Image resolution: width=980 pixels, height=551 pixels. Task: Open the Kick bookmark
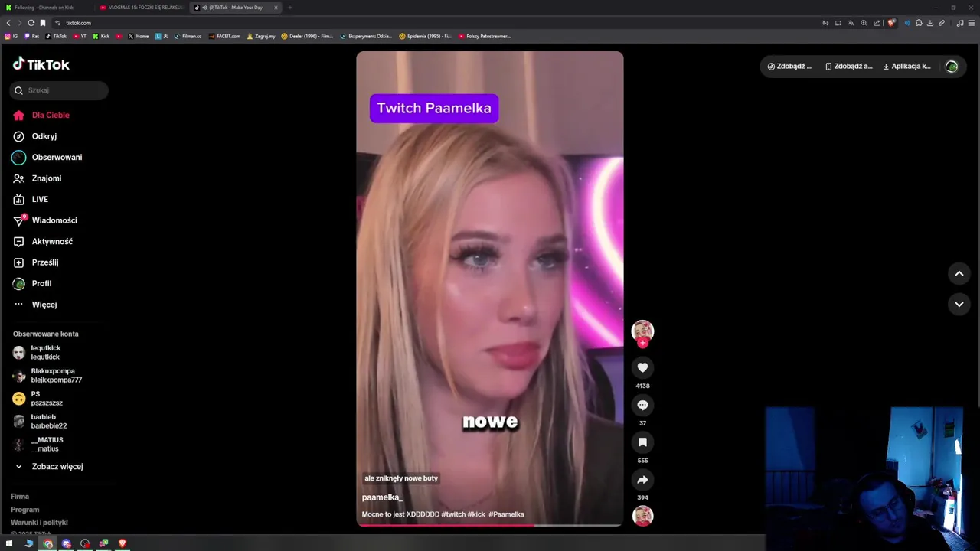[x=102, y=36]
